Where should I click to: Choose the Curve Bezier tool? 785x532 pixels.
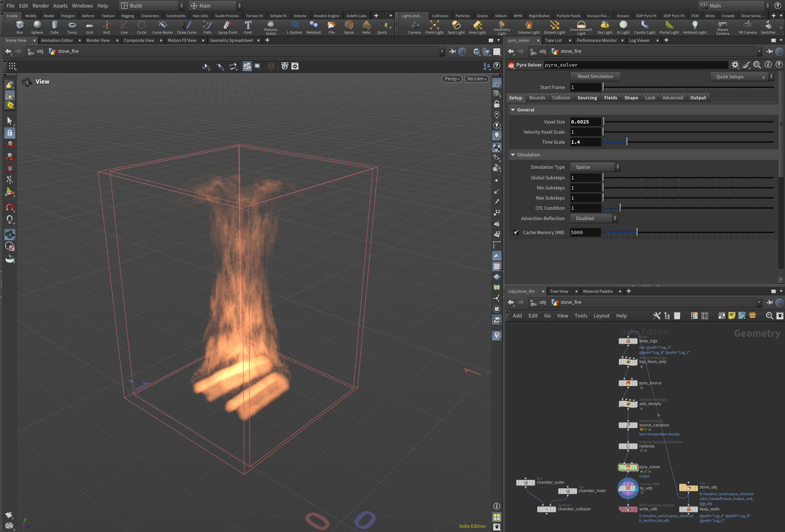(163, 27)
